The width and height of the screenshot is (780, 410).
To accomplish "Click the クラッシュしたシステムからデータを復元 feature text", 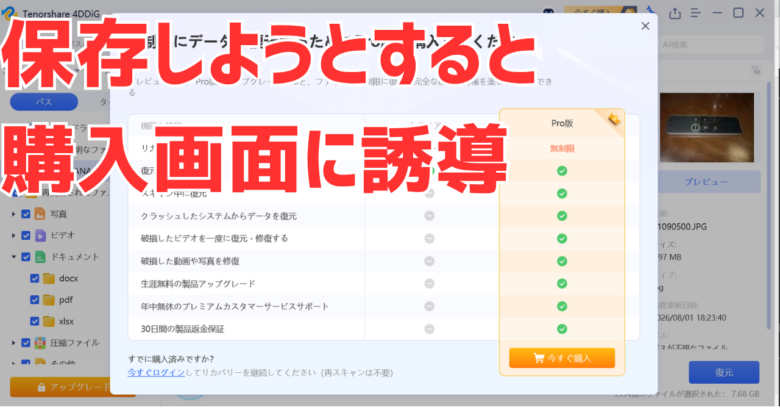I will [218, 216].
